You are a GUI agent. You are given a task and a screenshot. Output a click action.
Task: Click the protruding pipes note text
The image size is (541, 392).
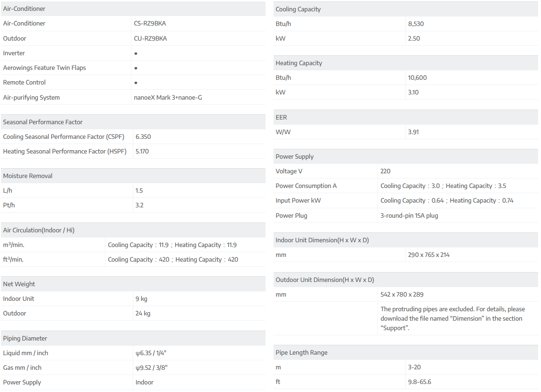(452, 318)
